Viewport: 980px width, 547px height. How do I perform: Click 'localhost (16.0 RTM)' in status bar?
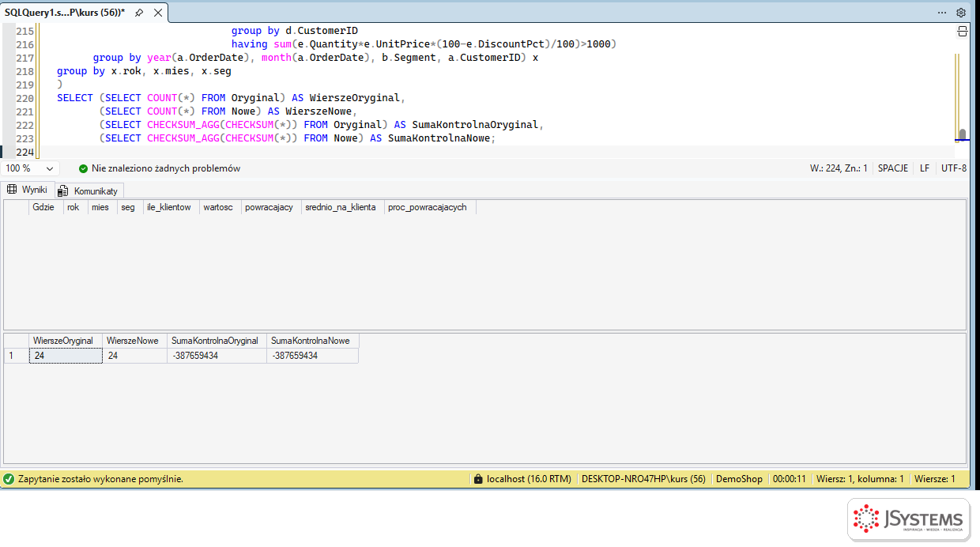(x=529, y=479)
